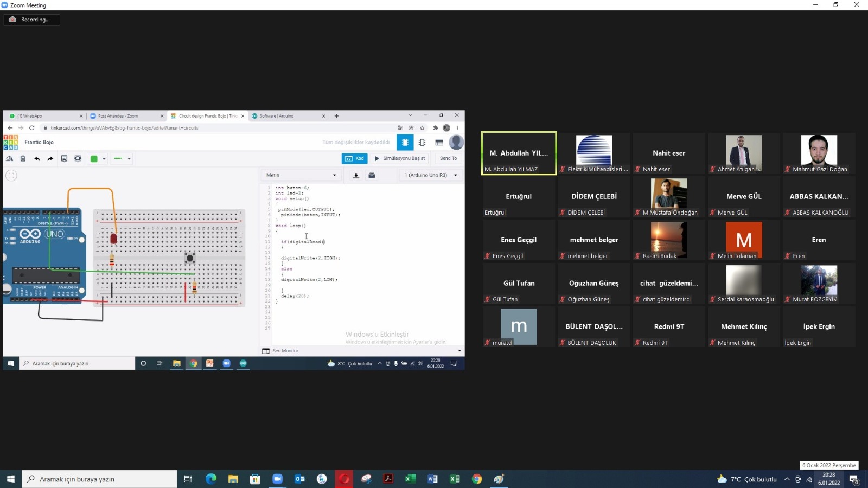
Task: Open Microsoft Edge from taskbar
Action: (x=211, y=479)
